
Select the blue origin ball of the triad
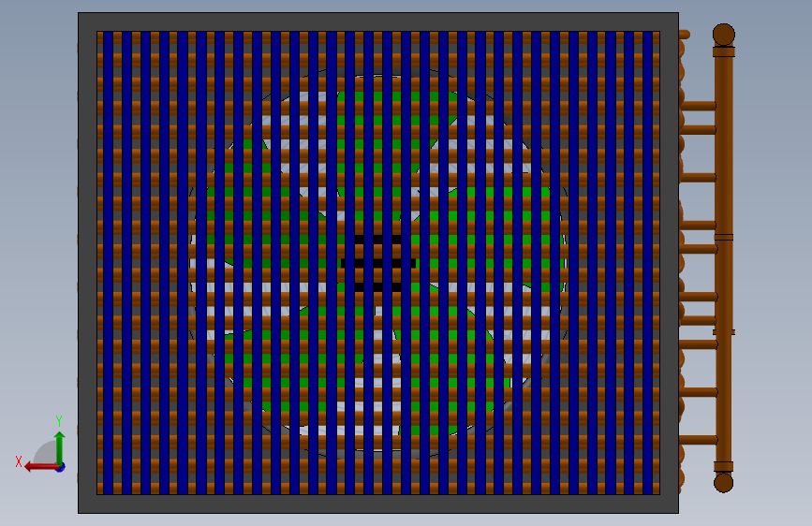60,467
